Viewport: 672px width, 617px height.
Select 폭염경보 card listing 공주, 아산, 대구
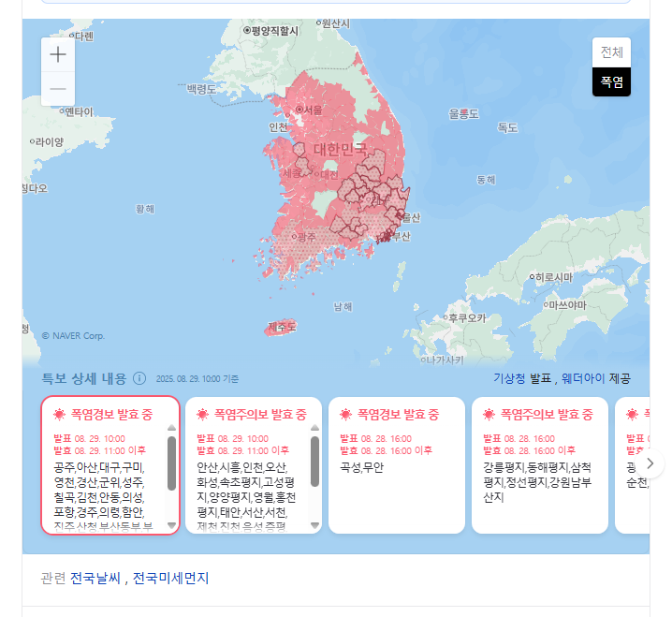(x=110, y=465)
